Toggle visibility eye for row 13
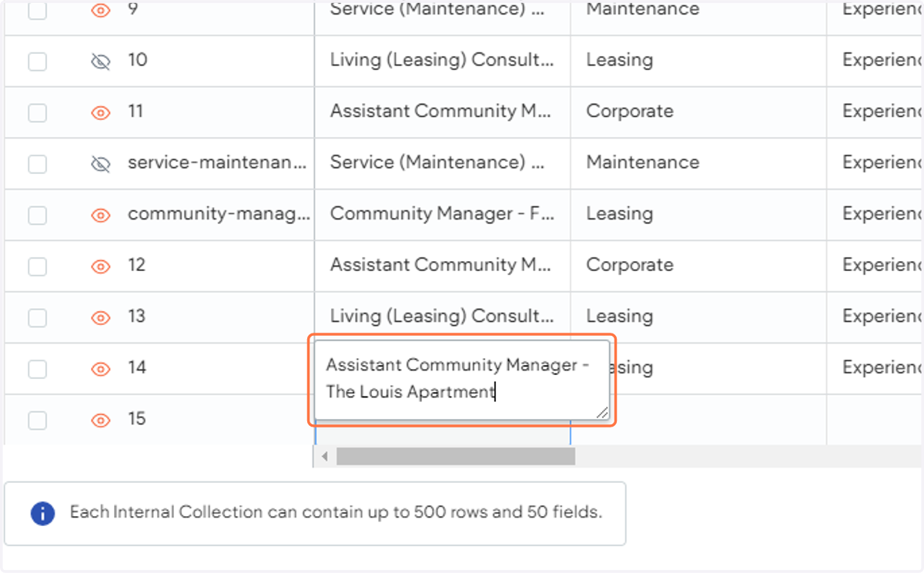924x573 pixels. (101, 317)
